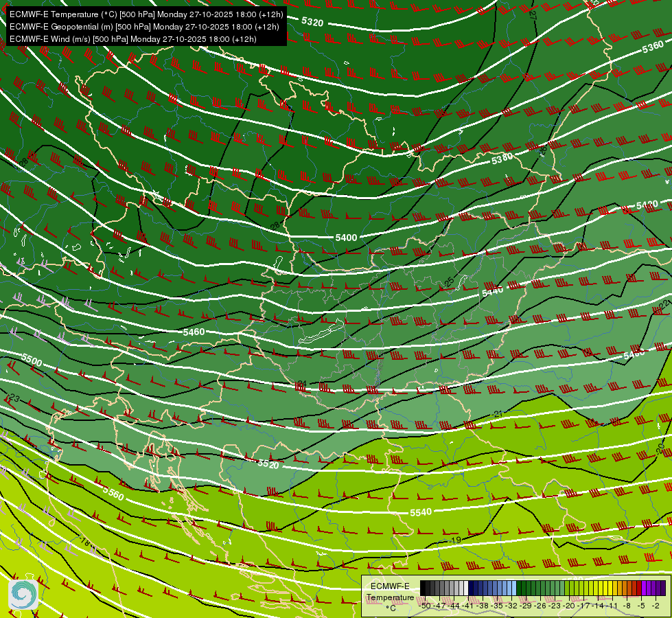Click the 5360 geopotential contour label
Screen dimensions: 672x618
pos(653,47)
